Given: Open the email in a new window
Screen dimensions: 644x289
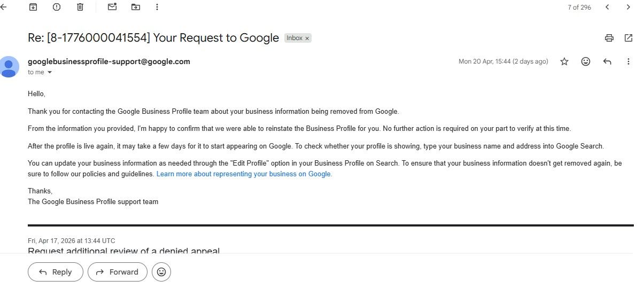Looking at the screenshot, I should (629, 38).
